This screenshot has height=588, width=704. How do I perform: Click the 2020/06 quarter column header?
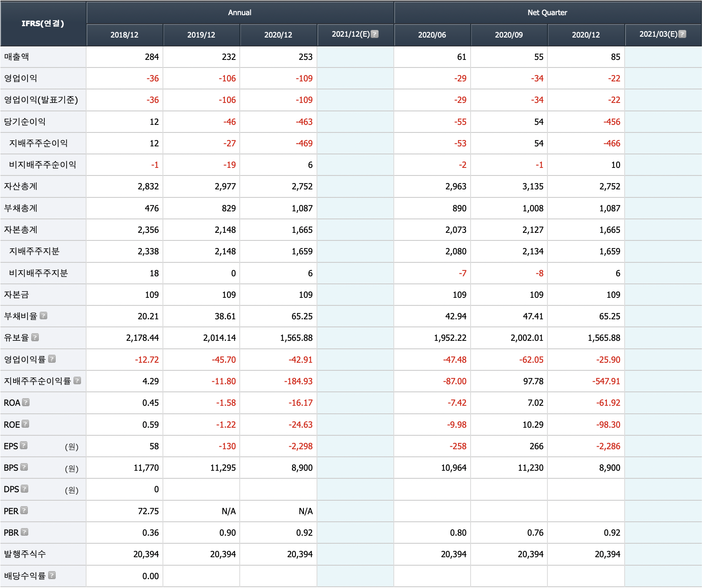(x=432, y=35)
